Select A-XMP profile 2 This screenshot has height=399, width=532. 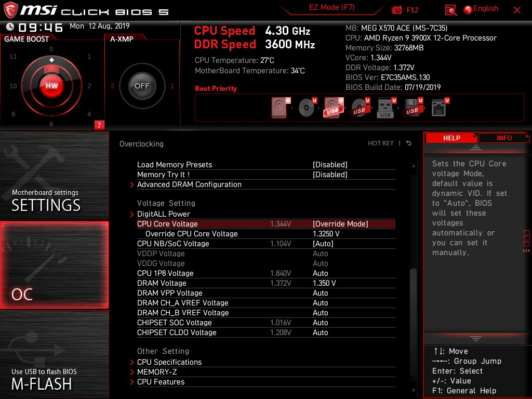click(x=112, y=86)
